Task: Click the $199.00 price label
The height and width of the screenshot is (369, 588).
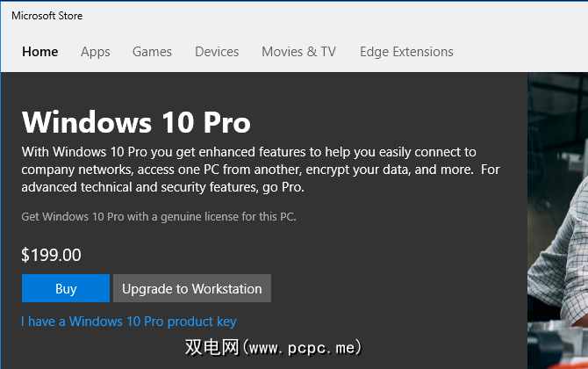Action: (51, 256)
